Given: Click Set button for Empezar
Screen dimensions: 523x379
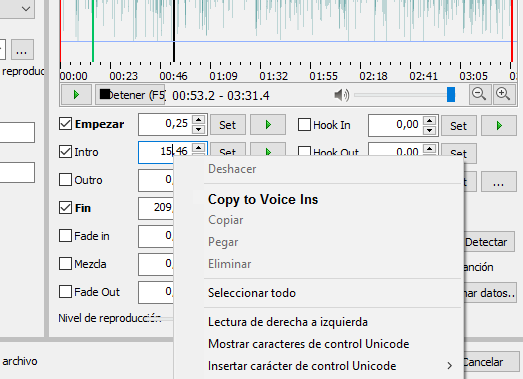Looking at the screenshot, I should (228, 125).
